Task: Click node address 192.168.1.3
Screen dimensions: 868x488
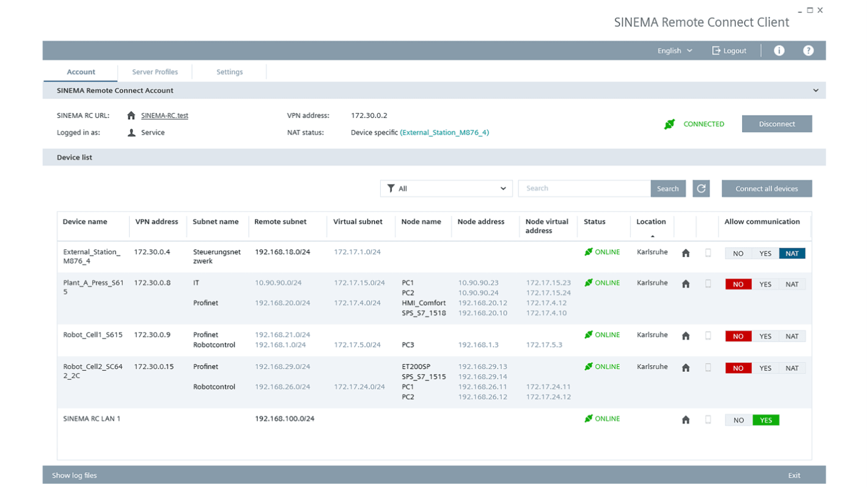Action: tap(478, 345)
